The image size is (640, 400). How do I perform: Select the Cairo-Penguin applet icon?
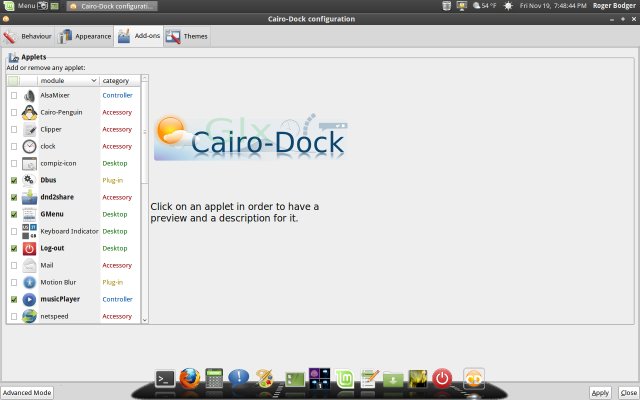pyautogui.click(x=30, y=113)
